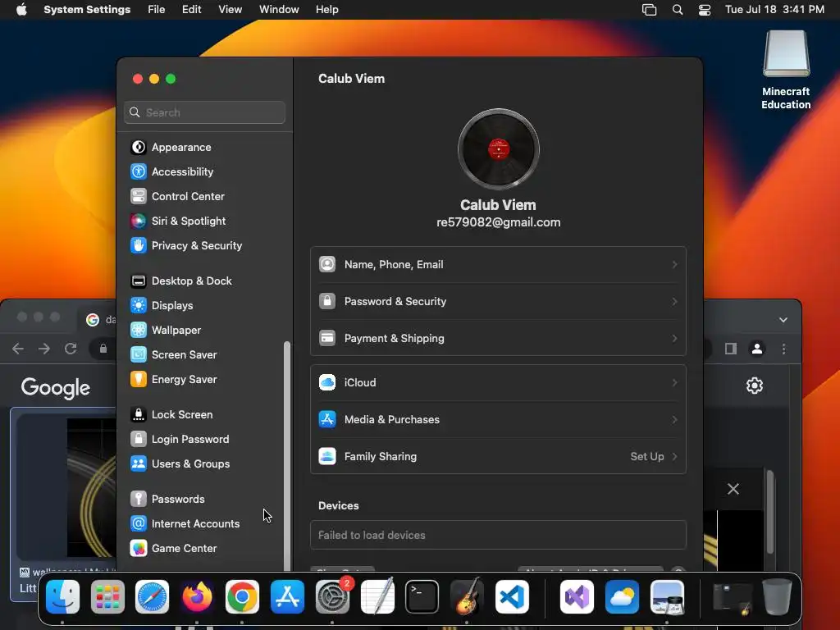
Task: Click the profile picture avatar
Action: tap(499, 149)
